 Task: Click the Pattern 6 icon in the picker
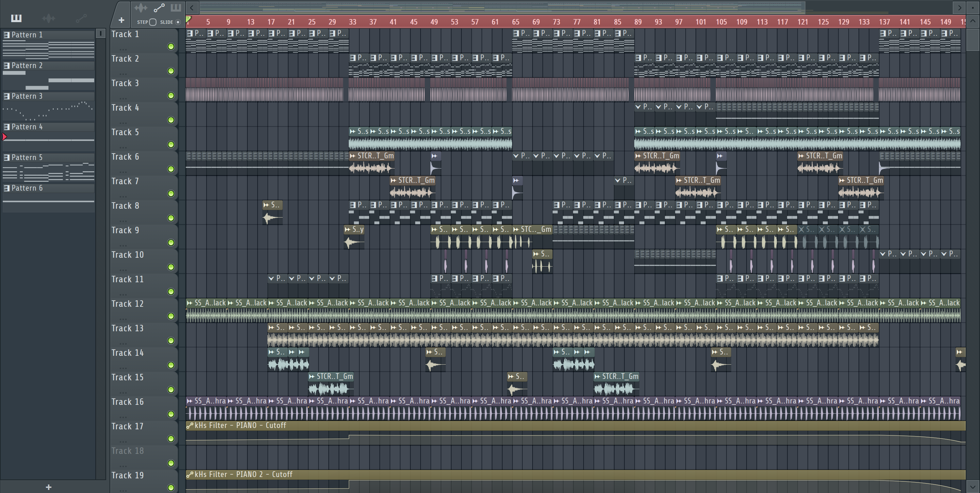(x=6, y=188)
